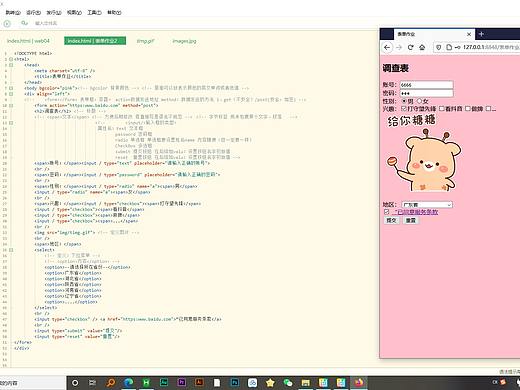The height and width of the screenshot is (390, 520).
Task: Open the 视图 (View) menu
Action: pyautogui.click(x=74, y=12)
